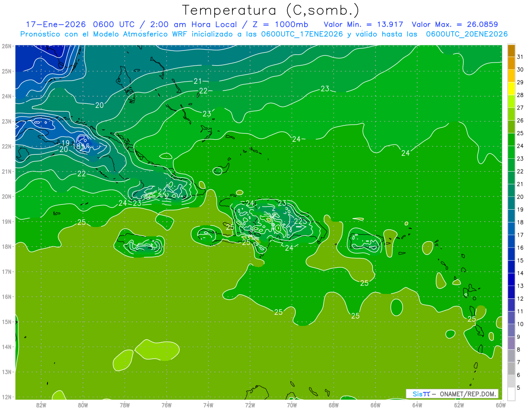Click the latitude axis label 25N
The image size is (532, 411).
pyautogui.click(x=7, y=71)
